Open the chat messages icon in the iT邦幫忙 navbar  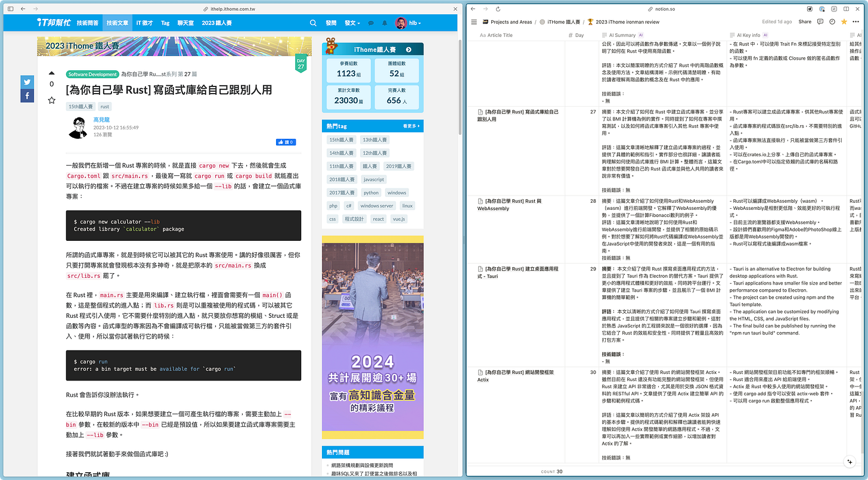(x=371, y=23)
